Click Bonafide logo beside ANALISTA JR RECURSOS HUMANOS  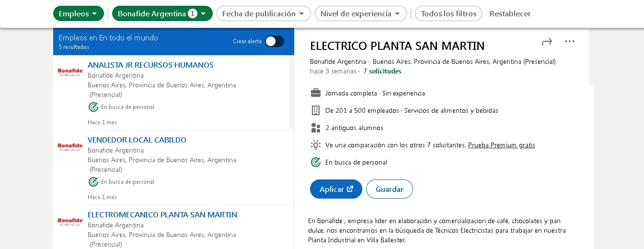point(70,72)
